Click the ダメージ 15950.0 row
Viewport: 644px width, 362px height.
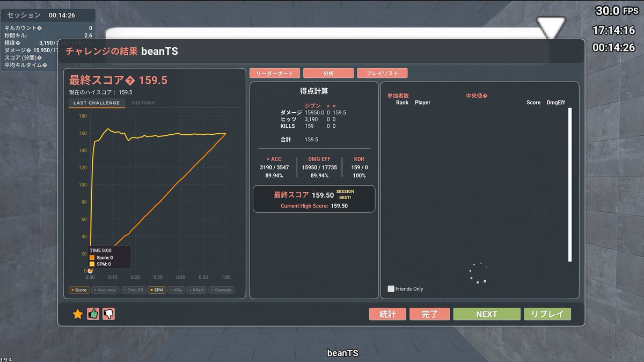[x=313, y=112]
